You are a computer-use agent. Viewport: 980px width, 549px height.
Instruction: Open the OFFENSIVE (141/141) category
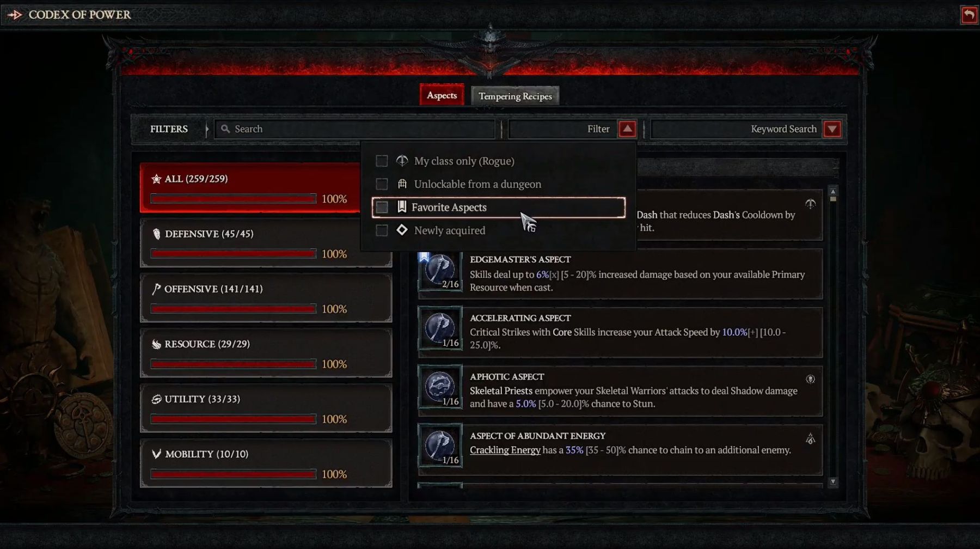pos(266,298)
